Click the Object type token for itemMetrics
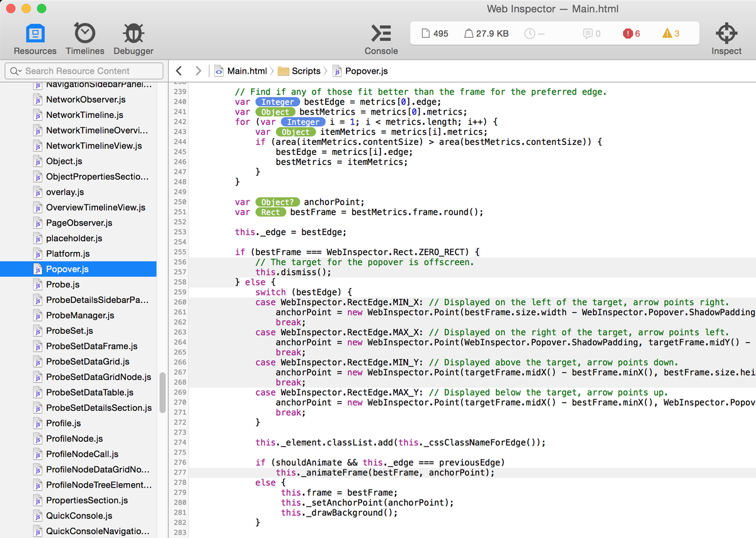756x538 pixels. (x=295, y=132)
